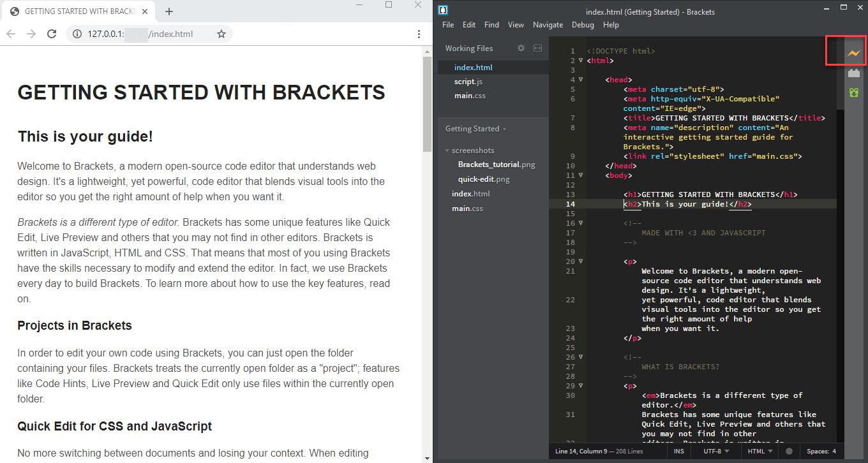Open Working Files gear settings
Image resolution: width=868 pixels, height=463 pixels.
pyautogui.click(x=521, y=48)
